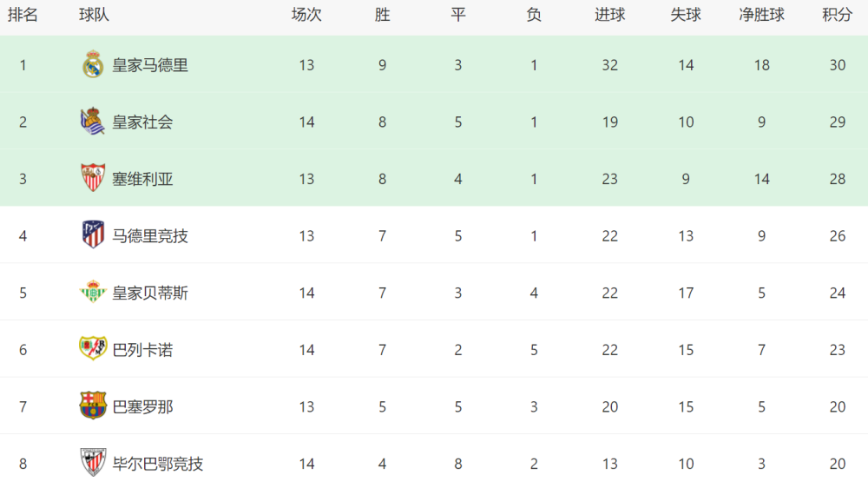Image resolution: width=868 pixels, height=488 pixels.
Task: Click the Real Betis club crest
Action: [93, 292]
